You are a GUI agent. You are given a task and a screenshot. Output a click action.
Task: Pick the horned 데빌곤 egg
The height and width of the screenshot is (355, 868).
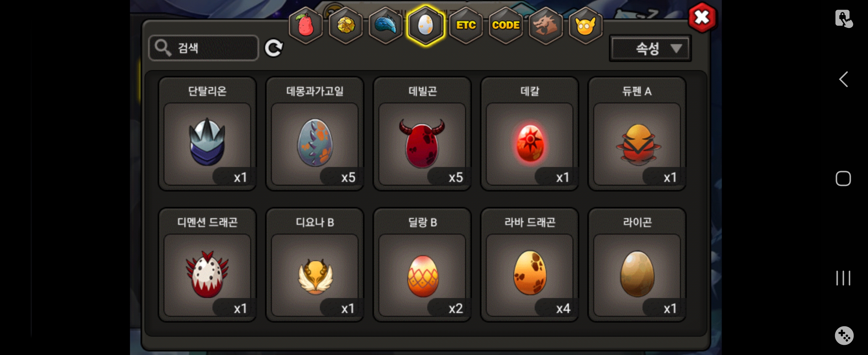(422, 134)
